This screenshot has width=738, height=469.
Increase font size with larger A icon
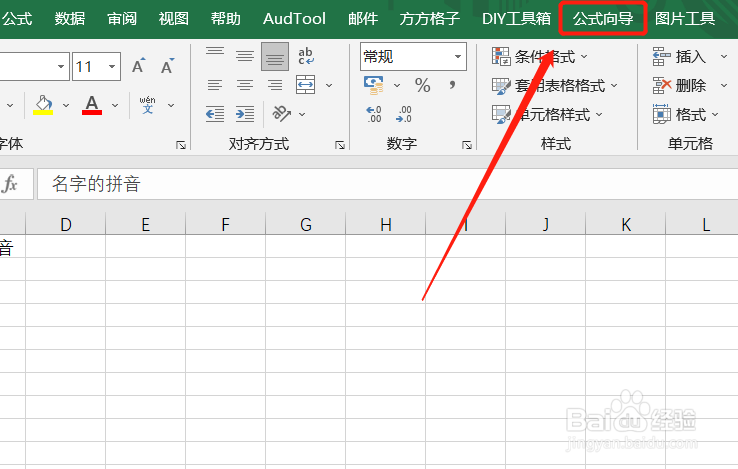click(x=138, y=66)
